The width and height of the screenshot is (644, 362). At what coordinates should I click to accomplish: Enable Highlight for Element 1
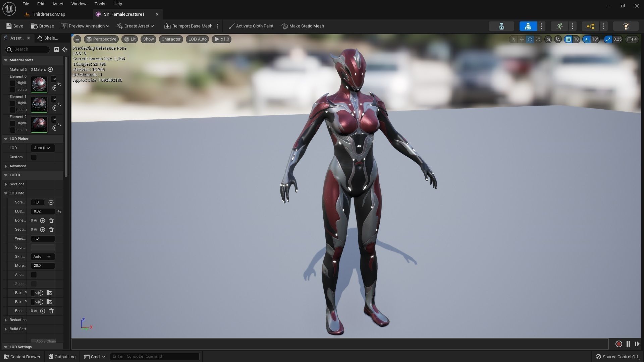[13, 103]
